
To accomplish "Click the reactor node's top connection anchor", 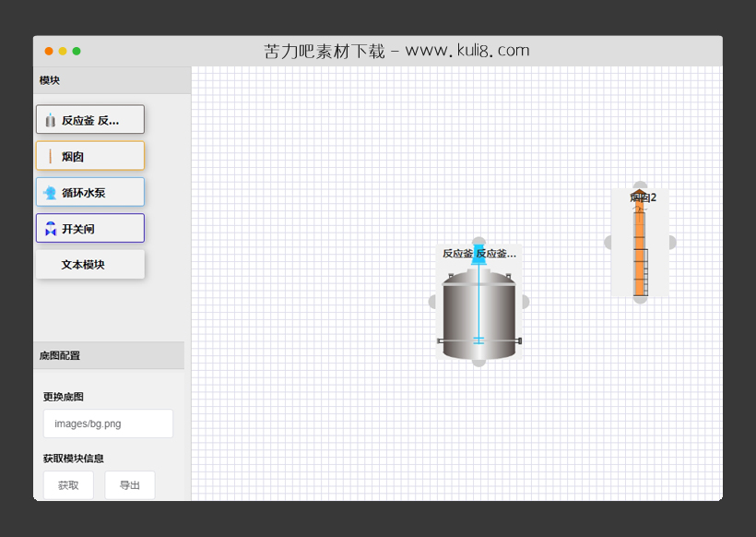I will click(478, 242).
